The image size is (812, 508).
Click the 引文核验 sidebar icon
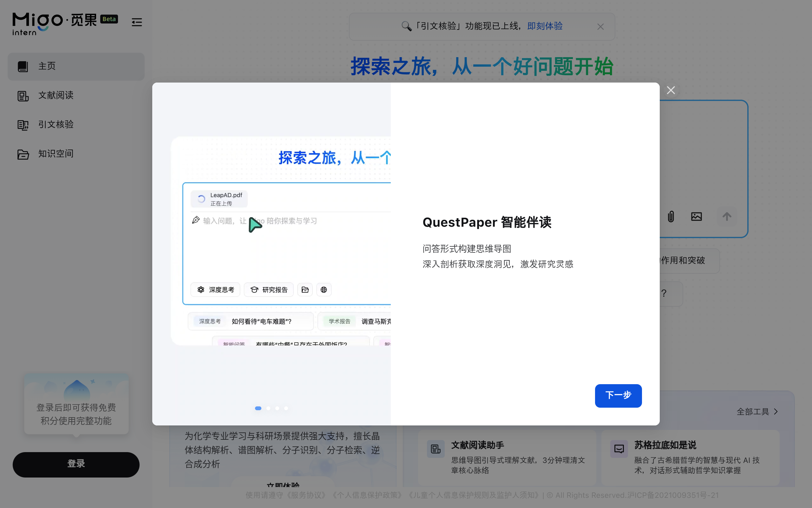point(23,125)
